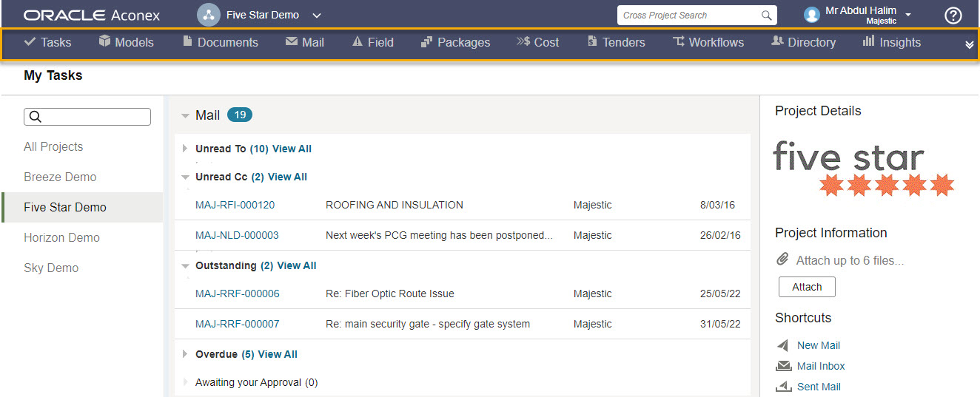Open the Directory menu

(x=803, y=42)
